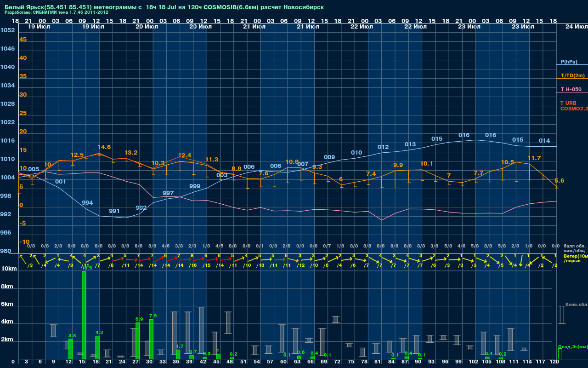Click the 10.8 temperature label
588x368 pixels.
point(292,162)
